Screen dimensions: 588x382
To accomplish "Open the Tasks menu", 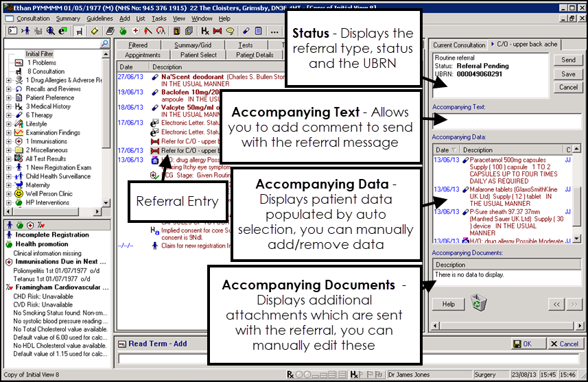I will (x=158, y=19).
